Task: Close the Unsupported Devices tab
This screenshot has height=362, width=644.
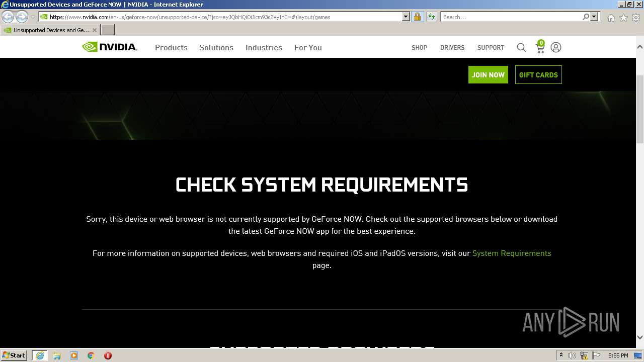Action: tap(95, 30)
